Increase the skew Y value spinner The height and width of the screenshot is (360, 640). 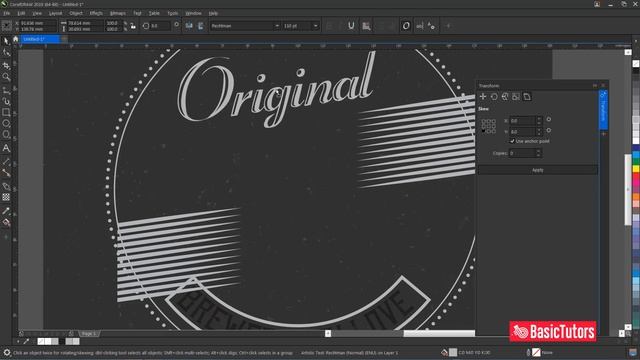(x=539, y=129)
